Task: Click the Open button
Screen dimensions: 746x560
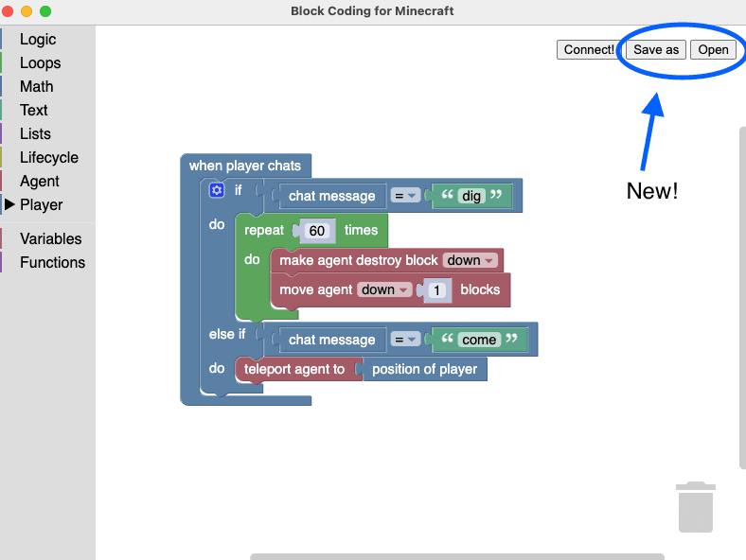Action: 713,49
